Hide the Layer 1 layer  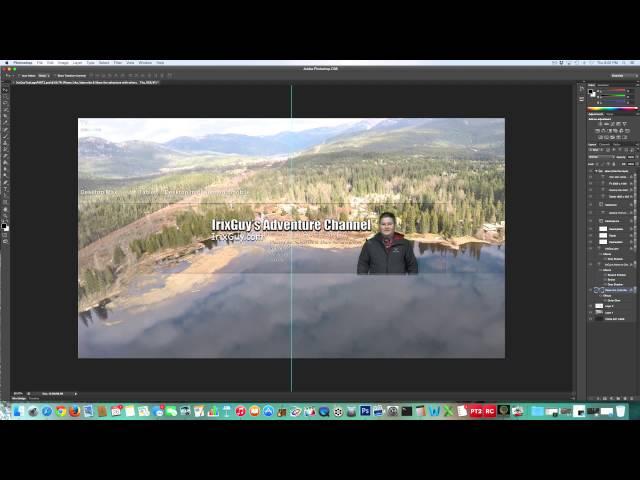pos(590,313)
